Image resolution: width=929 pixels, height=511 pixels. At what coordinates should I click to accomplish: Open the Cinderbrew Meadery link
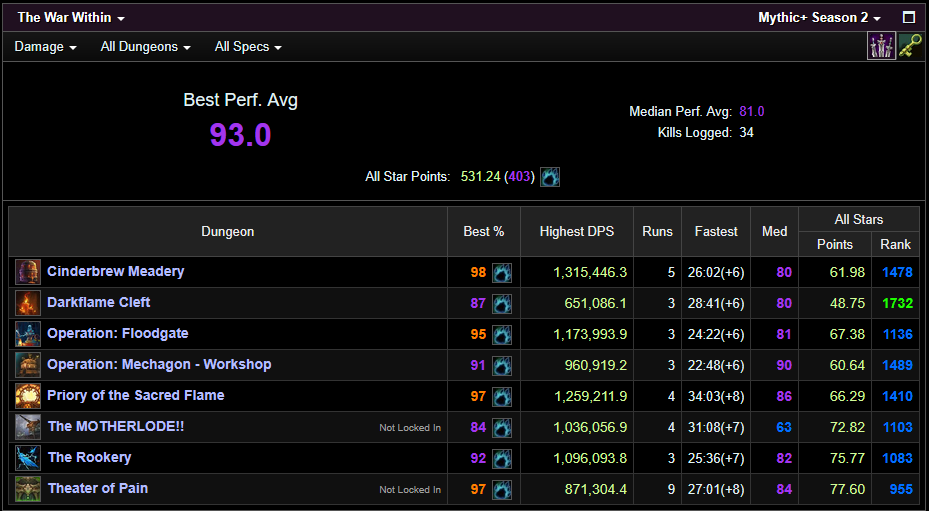(x=116, y=272)
